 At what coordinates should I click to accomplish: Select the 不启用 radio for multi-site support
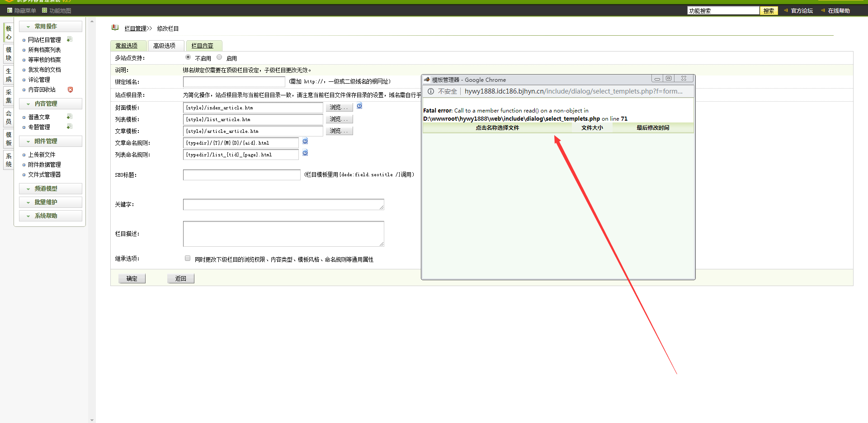[x=188, y=57]
